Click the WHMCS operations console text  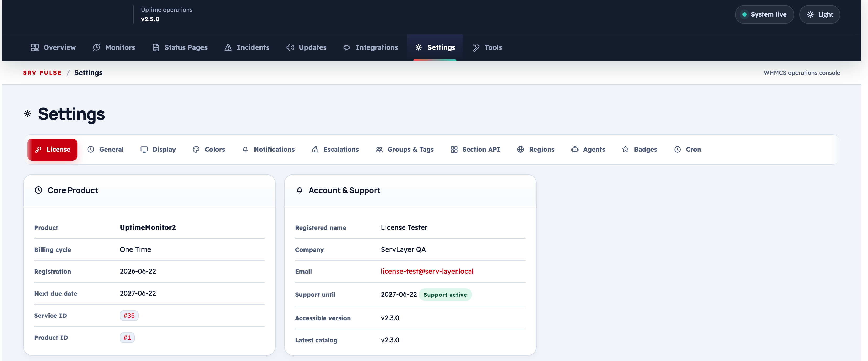pyautogui.click(x=802, y=73)
